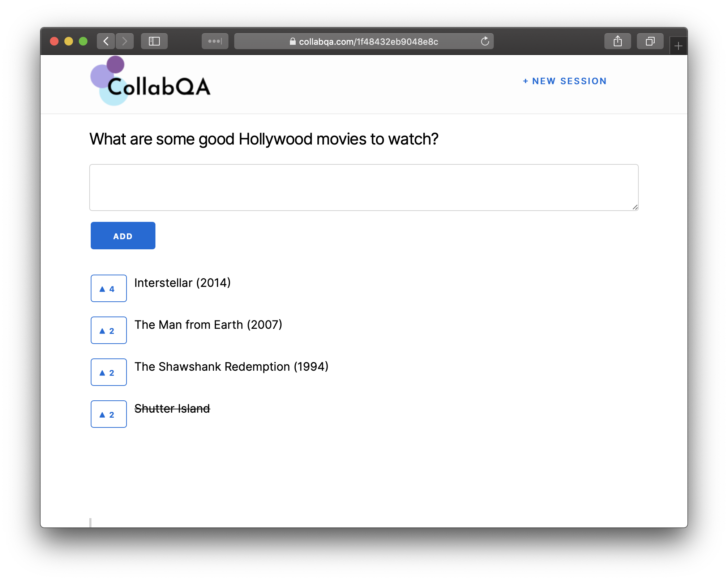The width and height of the screenshot is (728, 581).
Task: Open the browser share sheet
Action: 618,41
